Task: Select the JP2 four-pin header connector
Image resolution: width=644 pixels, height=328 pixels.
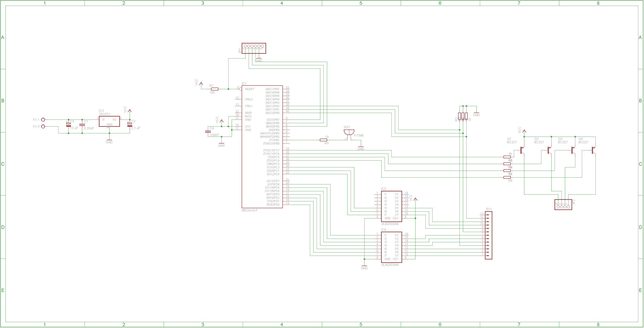Action: 563,205
